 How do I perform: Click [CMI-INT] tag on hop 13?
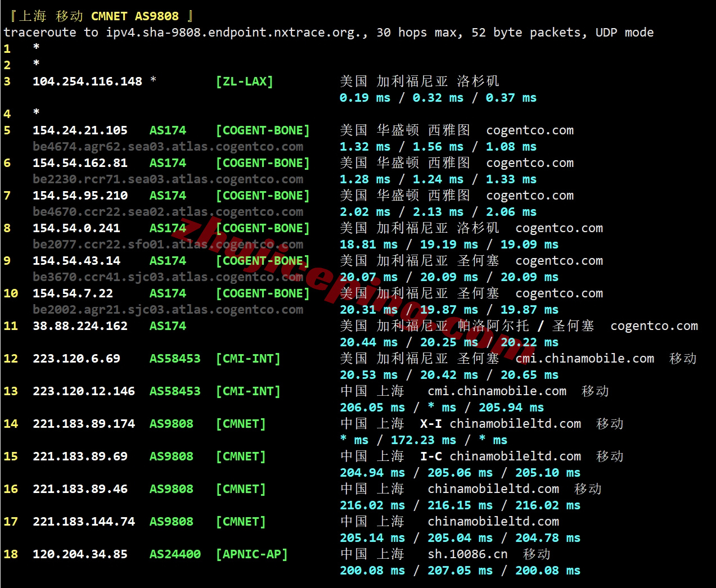(x=248, y=391)
